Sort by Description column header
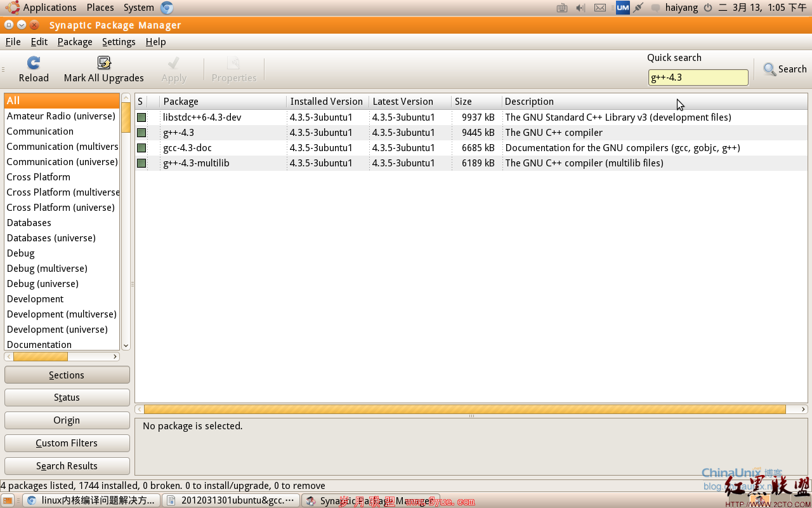Image resolution: width=812 pixels, height=508 pixels. (x=654, y=102)
